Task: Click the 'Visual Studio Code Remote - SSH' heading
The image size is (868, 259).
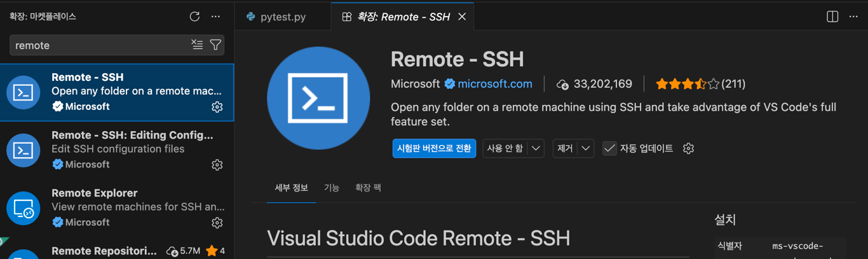Action: click(418, 239)
